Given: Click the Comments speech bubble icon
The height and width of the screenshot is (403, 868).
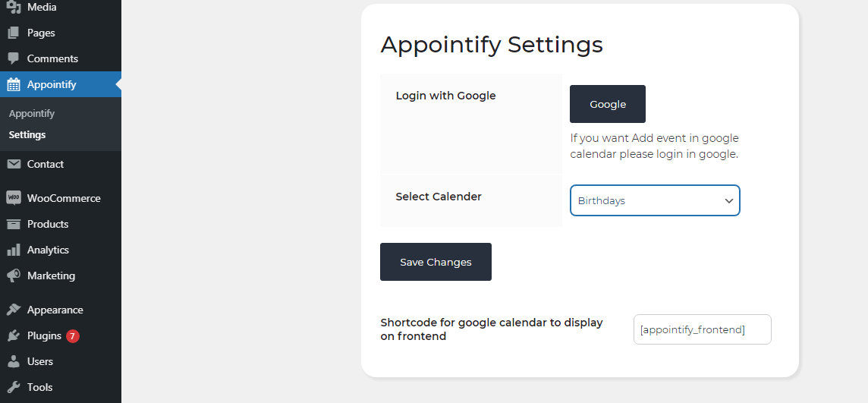Looking at the screenshot, I should (14, 58).
